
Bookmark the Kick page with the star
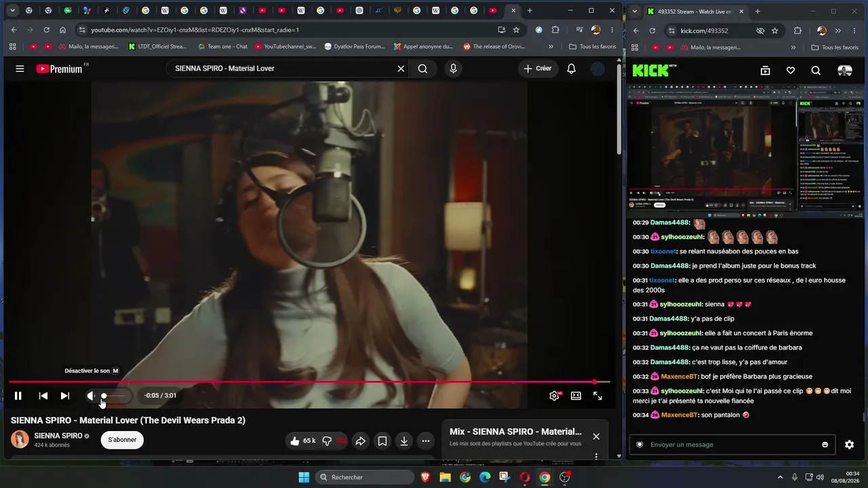coord(774,30)
